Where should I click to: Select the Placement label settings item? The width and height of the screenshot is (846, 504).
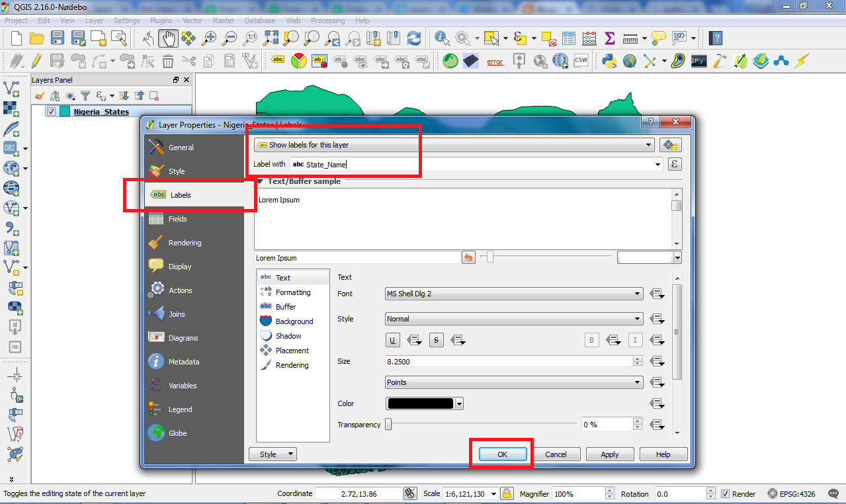[x=292, y=351]
